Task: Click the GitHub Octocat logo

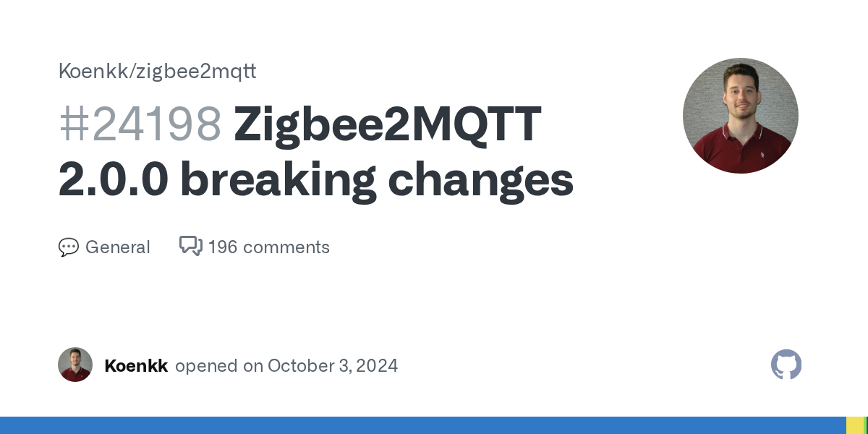Action: (x=786, y=365)
